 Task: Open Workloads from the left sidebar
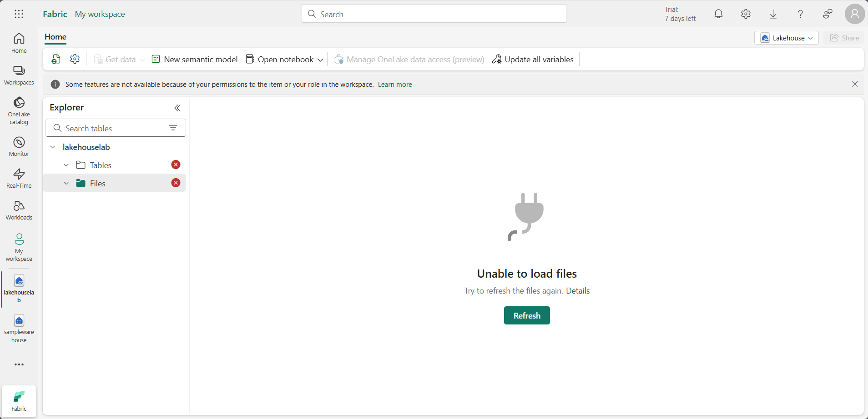tap(19, 210)
